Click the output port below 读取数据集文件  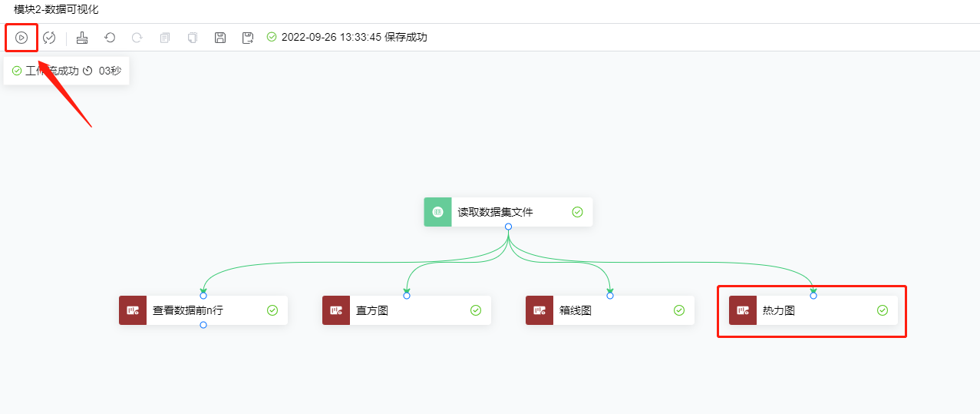[508, 227]
